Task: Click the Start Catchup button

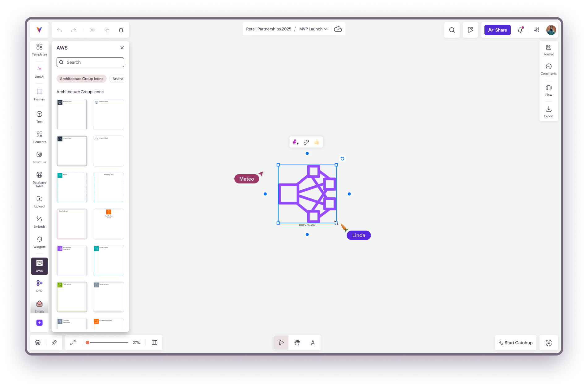Action: tap(516, 343)
